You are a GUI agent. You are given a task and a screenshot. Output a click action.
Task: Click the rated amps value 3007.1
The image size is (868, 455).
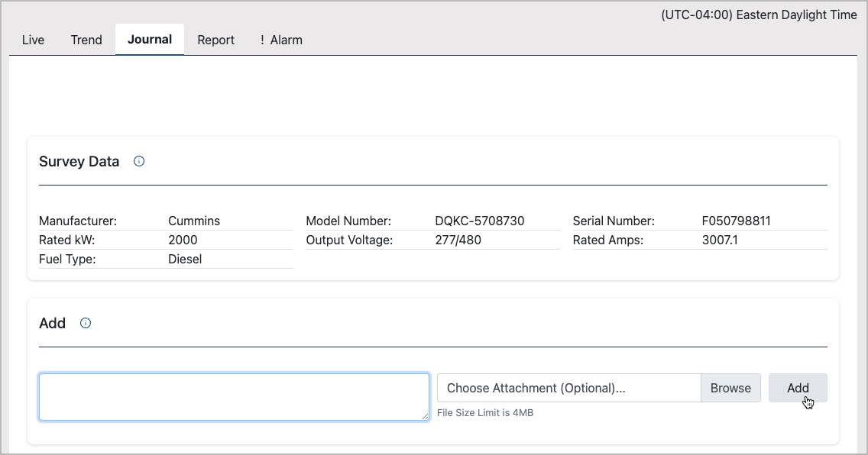pyautogui.click(x=720, y=240)
